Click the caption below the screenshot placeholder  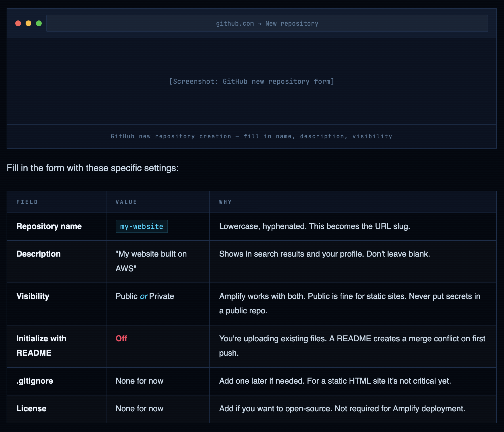tap(251, 136)
